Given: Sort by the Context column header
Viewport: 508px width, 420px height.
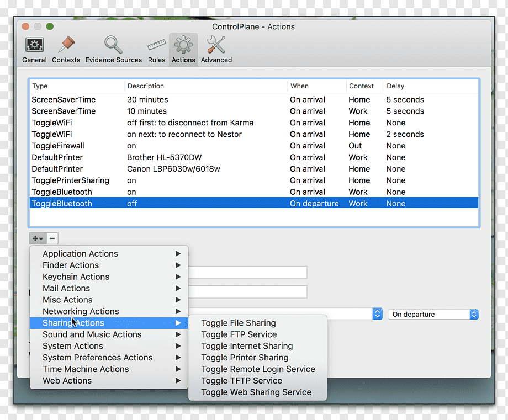Looking at the screenshot, I should pyautogui.click(x=365, y=86).
